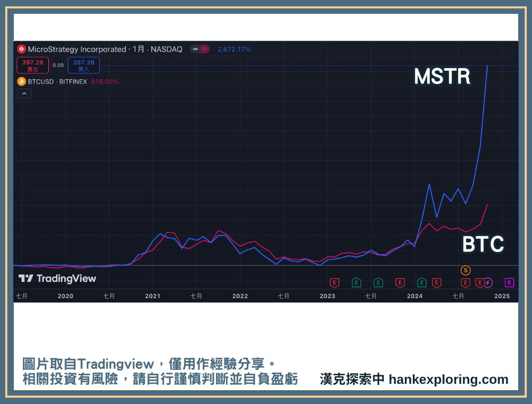Click the purple lightning event marker
This screenshot has width=532, height=404.
488,282
